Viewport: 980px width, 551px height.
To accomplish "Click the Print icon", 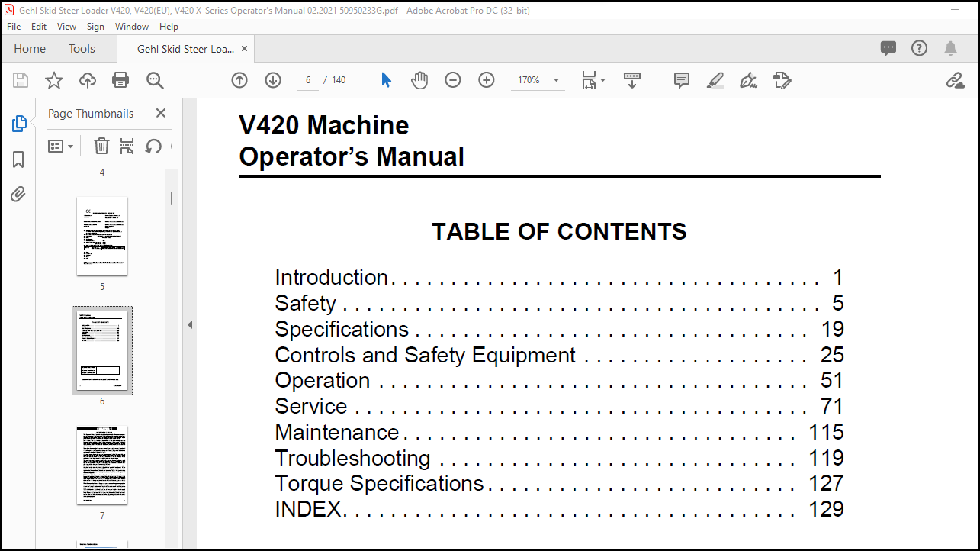I will (120, 80).
